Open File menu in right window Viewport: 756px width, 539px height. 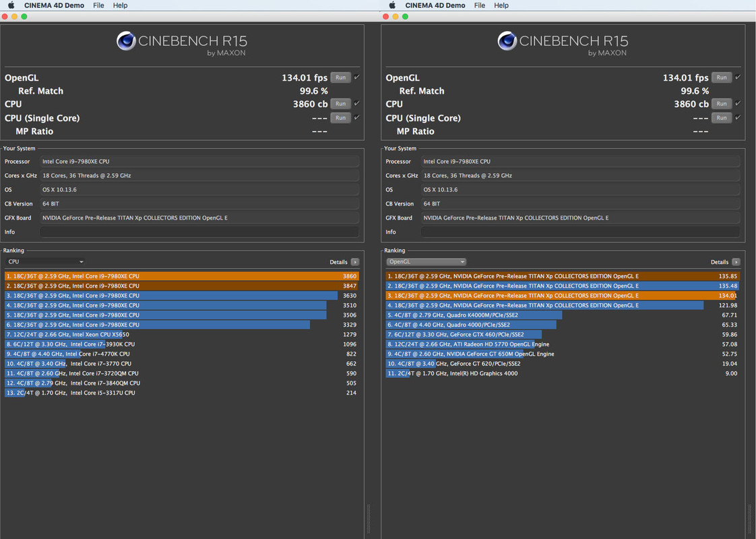(479, 5)
